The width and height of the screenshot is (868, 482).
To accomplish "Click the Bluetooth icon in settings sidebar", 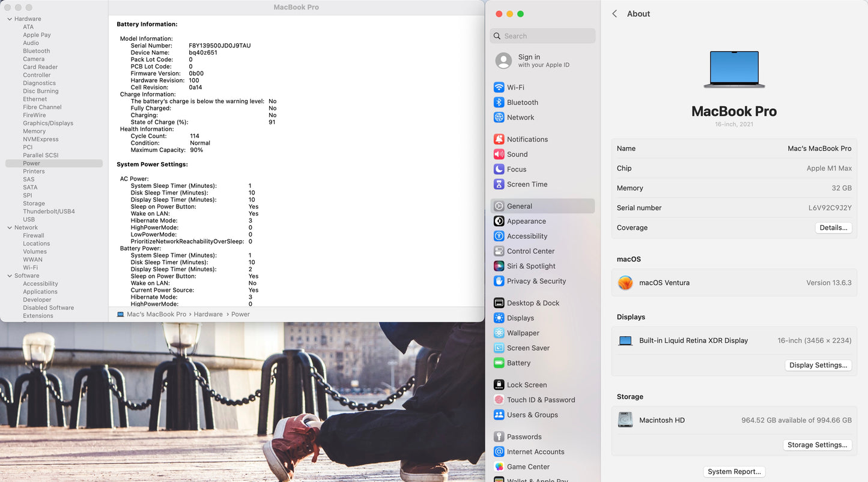I will click(499, 103).
